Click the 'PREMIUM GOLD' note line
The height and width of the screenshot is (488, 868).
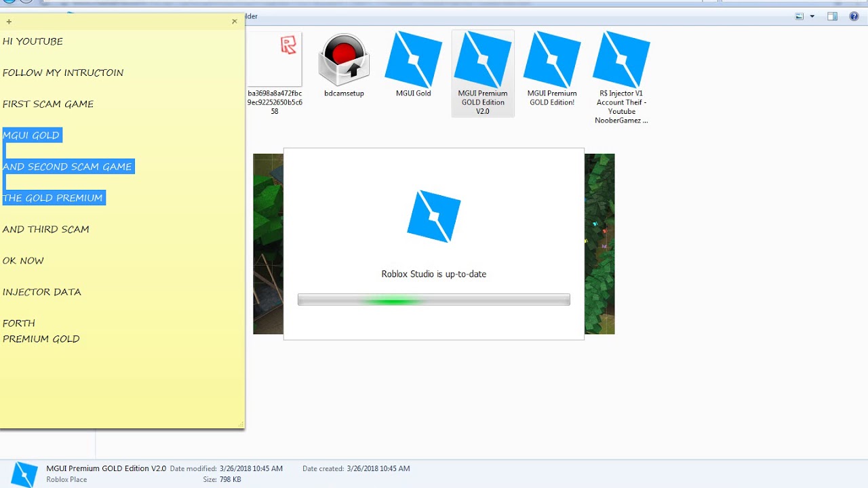[41, 339]
